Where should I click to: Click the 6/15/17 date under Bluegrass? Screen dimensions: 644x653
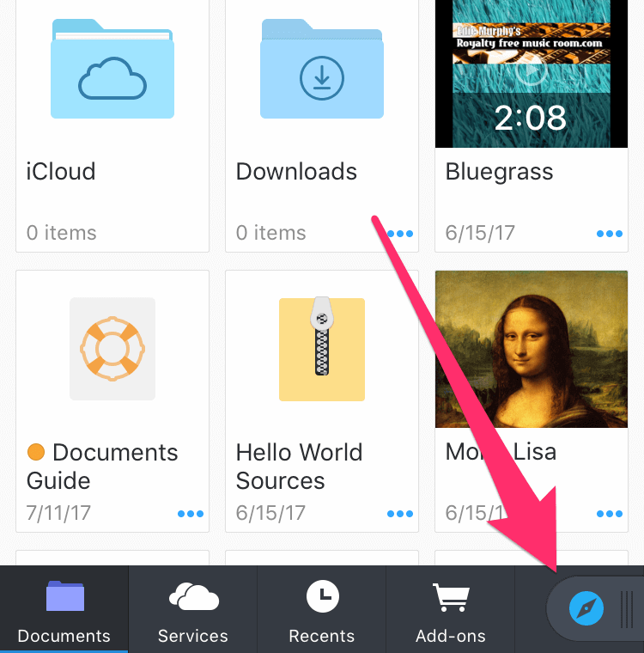(480, 233)
